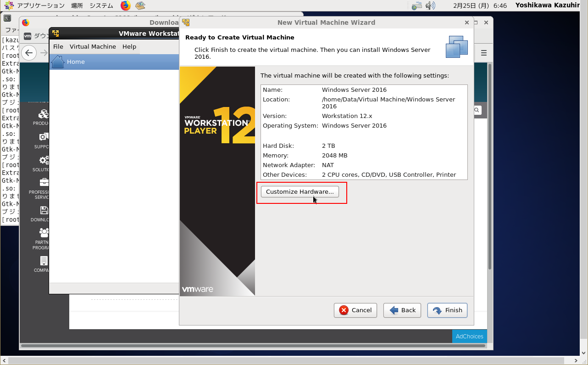The width and height of the screenshot is (588, 365).
Task: Open the network status icon in system tray
Action: click(x=416, y=6)
